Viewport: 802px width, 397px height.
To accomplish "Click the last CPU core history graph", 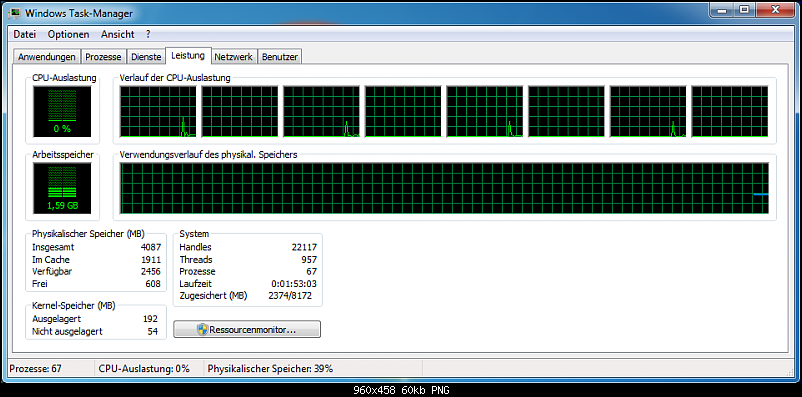I will [x=730, y=112].
